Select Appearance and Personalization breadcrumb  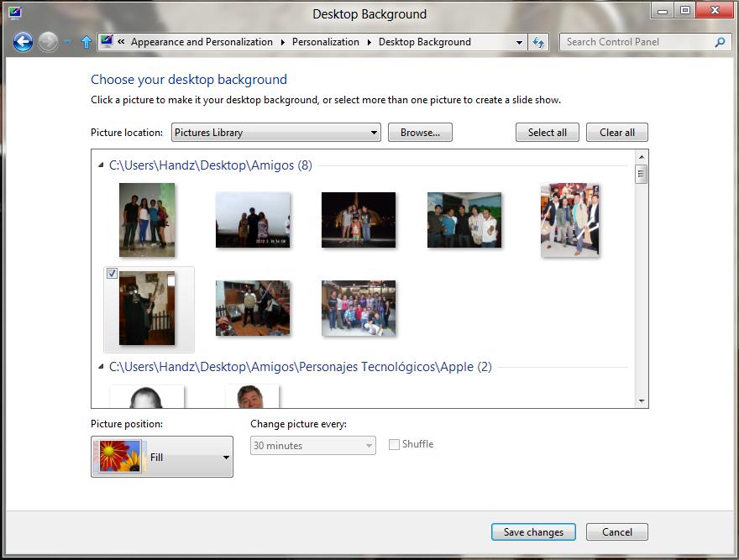202,42
